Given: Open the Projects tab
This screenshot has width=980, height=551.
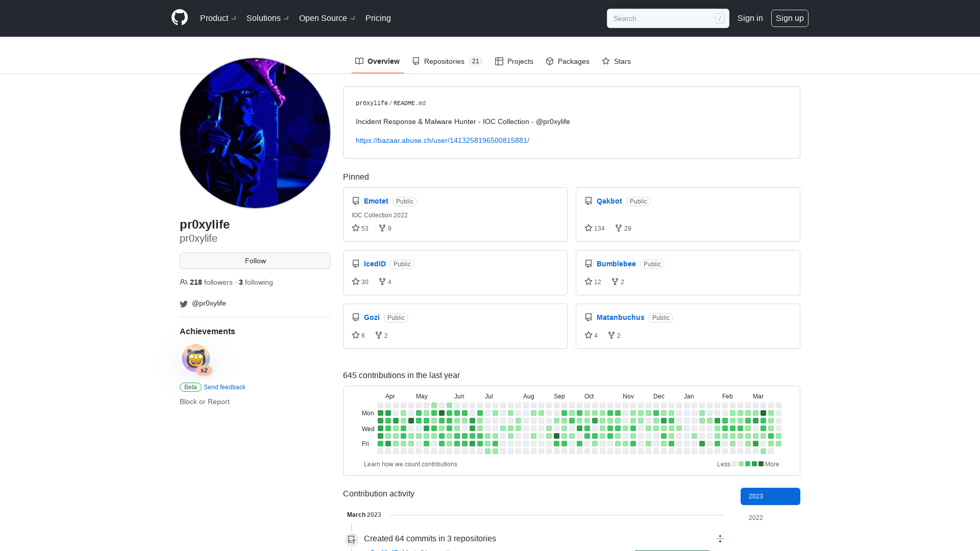Looking at the screenshot, I should 514,61.
